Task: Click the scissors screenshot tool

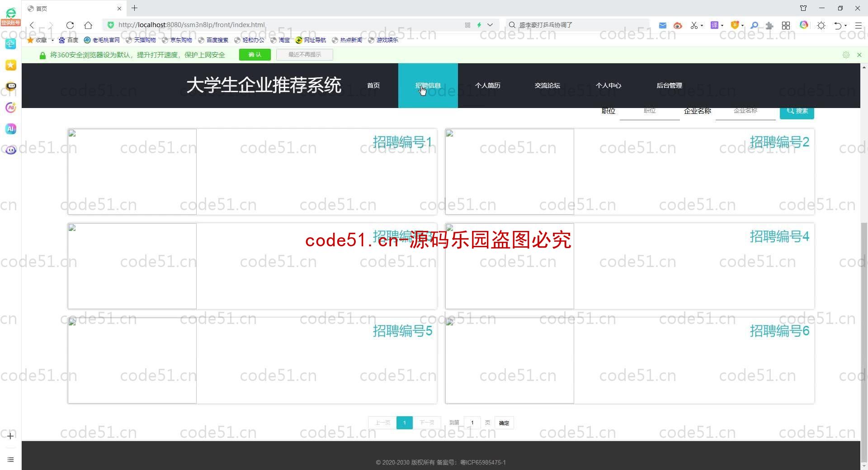Action: pyautogui.click(x=694, y=25)
